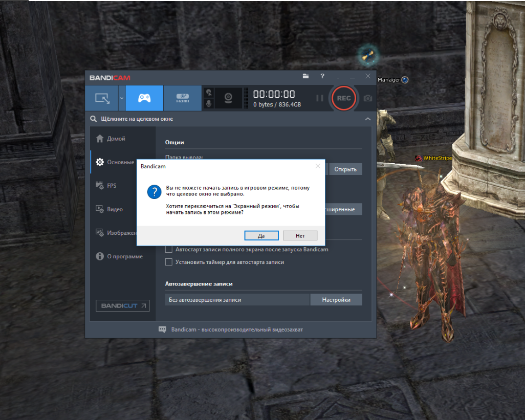Screen dimensions: 525x420
Task: Open help question mark icon
Action: (322, 76)
